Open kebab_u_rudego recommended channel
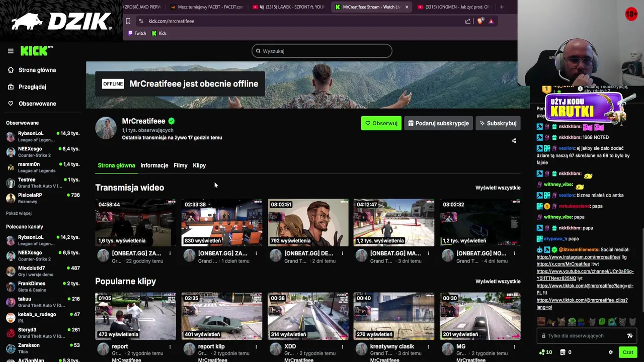 click(x=43, y=317)
